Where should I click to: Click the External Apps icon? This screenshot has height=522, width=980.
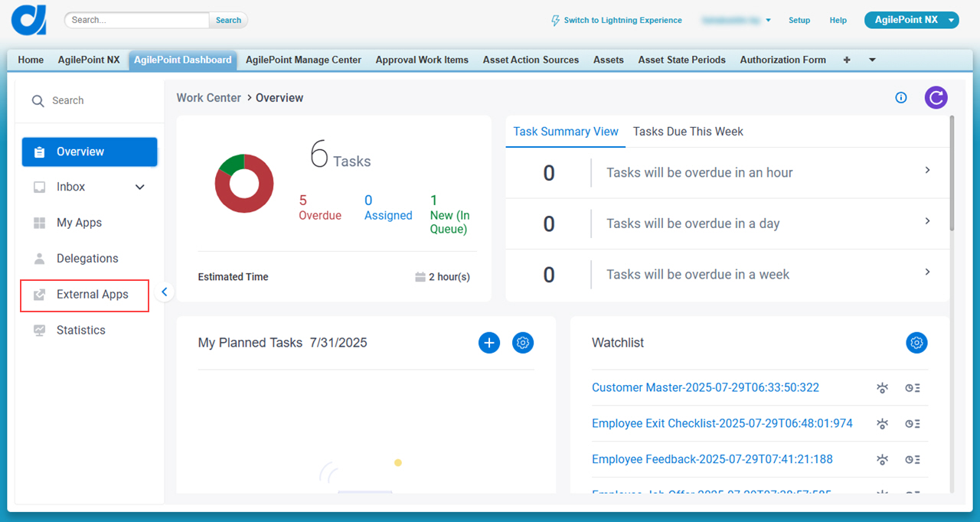tap(40, 295)
